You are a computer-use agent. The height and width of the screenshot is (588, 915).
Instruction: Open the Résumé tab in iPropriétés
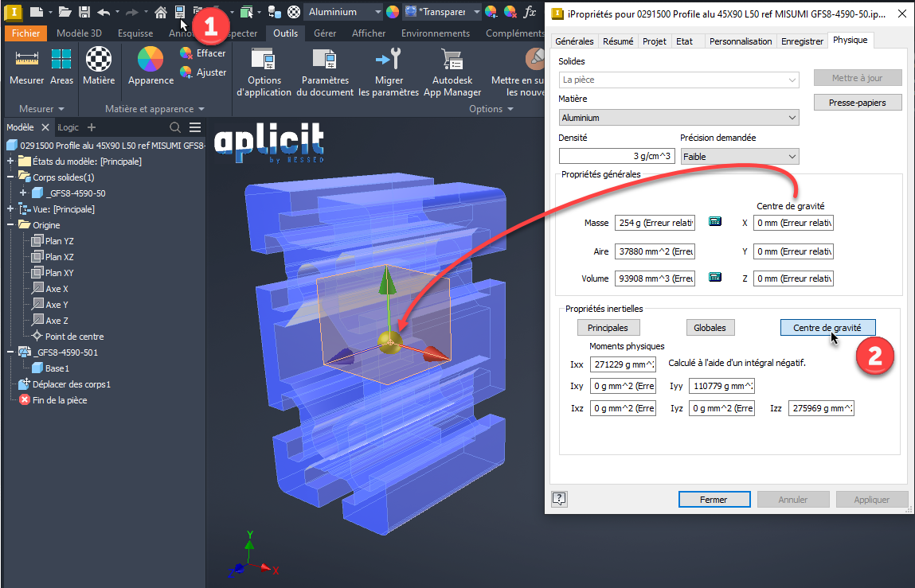[x=618, y=41]
